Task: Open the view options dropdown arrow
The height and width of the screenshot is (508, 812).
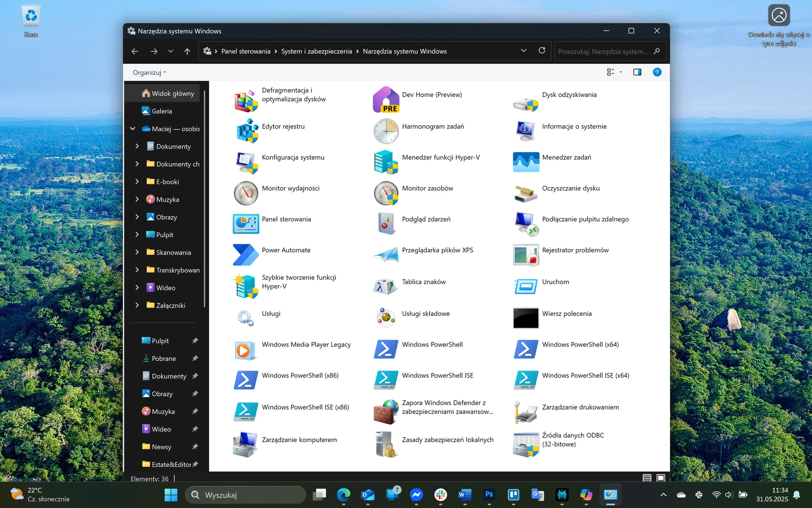Action: pyautogui.click(x=621, y=72)
